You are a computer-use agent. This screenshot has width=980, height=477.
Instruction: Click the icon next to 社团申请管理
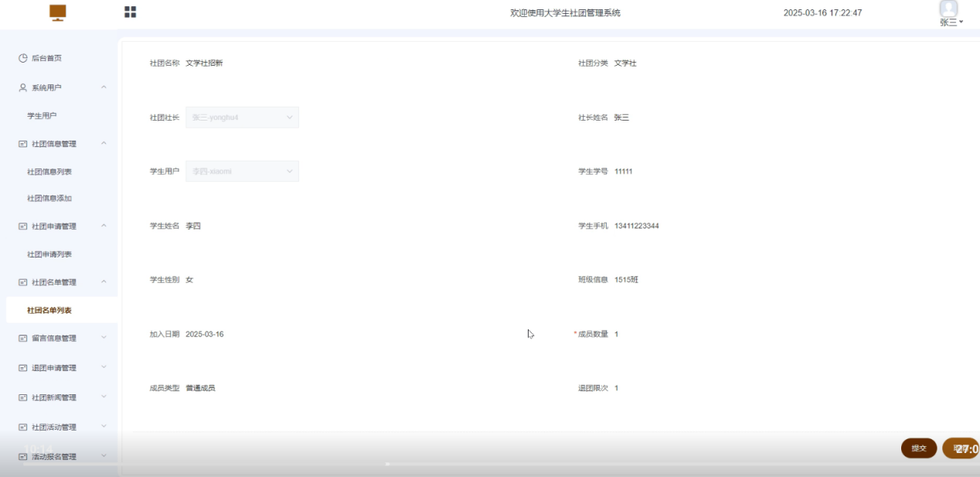coord(23,227)
